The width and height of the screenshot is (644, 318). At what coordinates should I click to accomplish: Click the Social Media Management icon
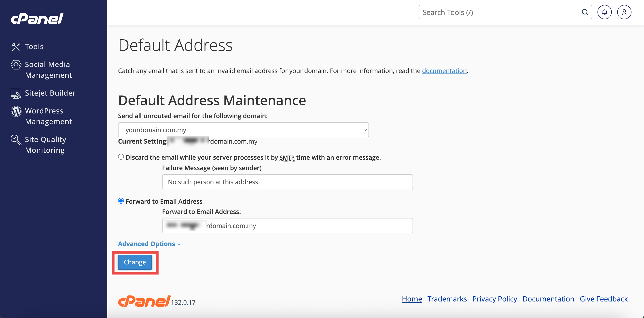pyautogui.click(x=16, y=65)
